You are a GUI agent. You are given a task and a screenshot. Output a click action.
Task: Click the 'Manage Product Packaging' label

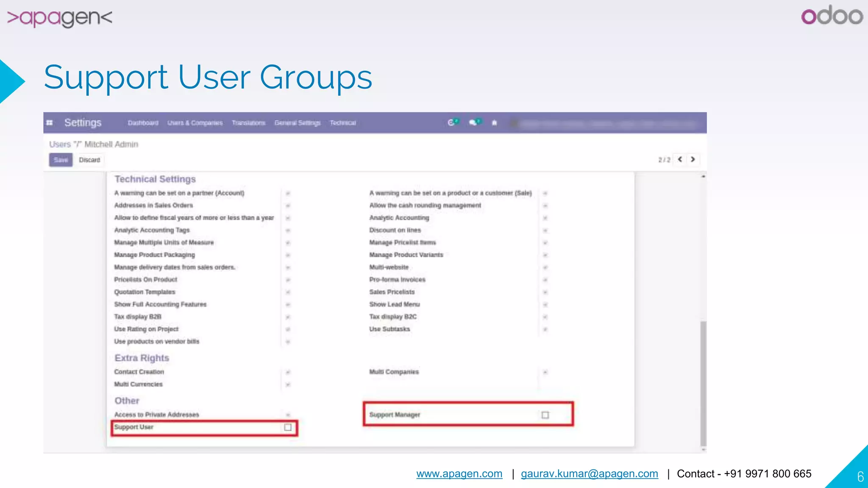pos(154,255)
